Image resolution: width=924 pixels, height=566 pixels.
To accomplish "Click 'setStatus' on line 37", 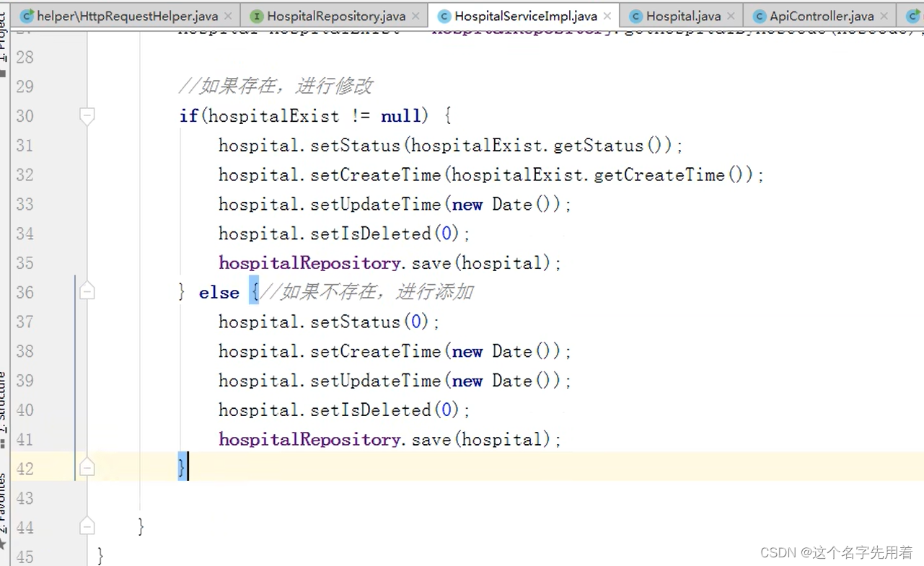I will coord(356,322).
